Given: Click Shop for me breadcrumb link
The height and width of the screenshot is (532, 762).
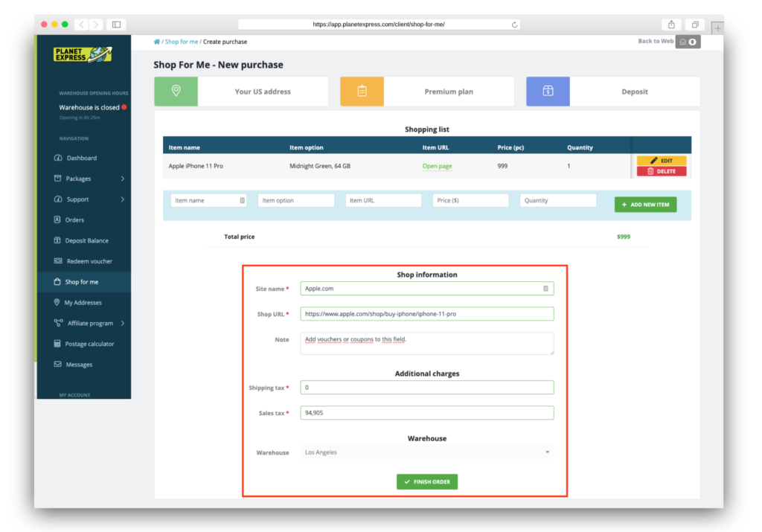Looking at the screenshot, I should coord(182,42).
